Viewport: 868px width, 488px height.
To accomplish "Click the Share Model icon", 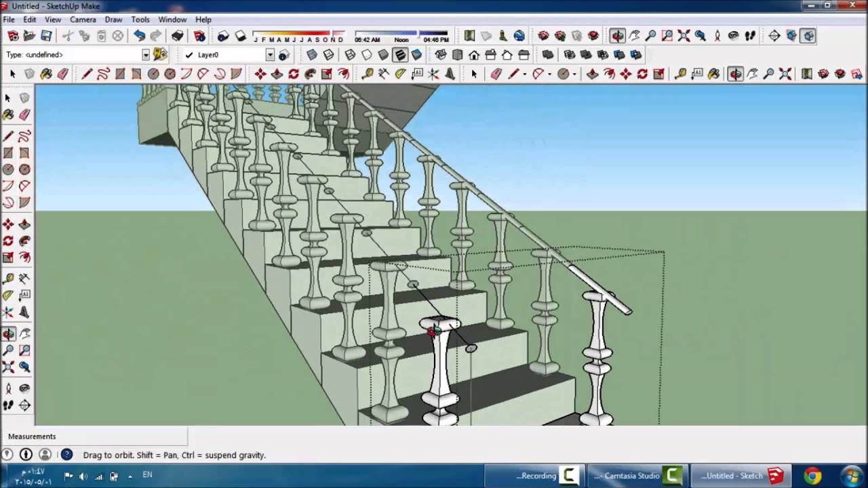I will (560, 36).
